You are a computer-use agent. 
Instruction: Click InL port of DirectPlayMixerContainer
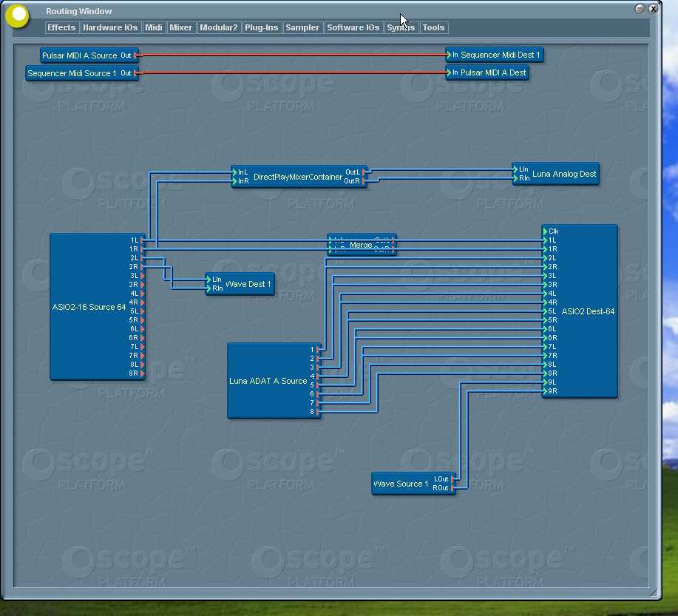point(234,172)
